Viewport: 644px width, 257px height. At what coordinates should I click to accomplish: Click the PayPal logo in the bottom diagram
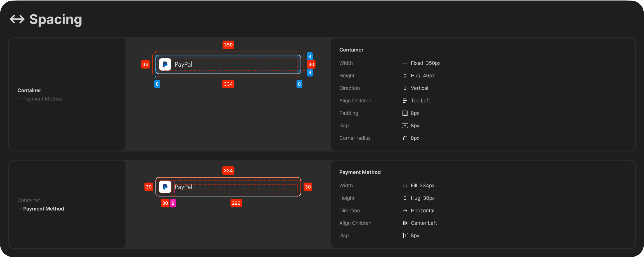click(165, 187)
